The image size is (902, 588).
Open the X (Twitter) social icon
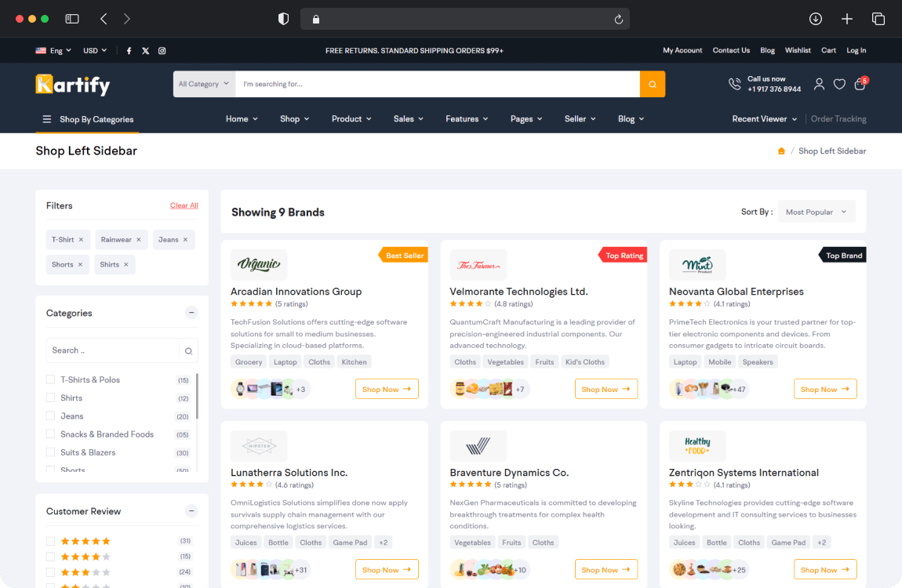(x=146, y=51)
